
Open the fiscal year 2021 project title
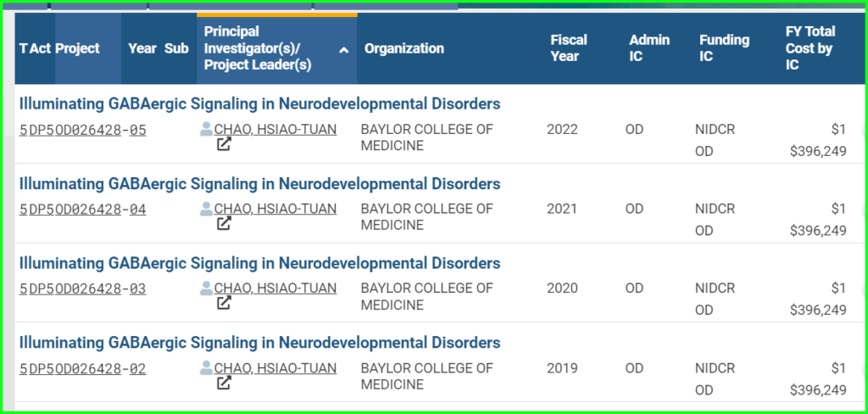tap(259, 184)
